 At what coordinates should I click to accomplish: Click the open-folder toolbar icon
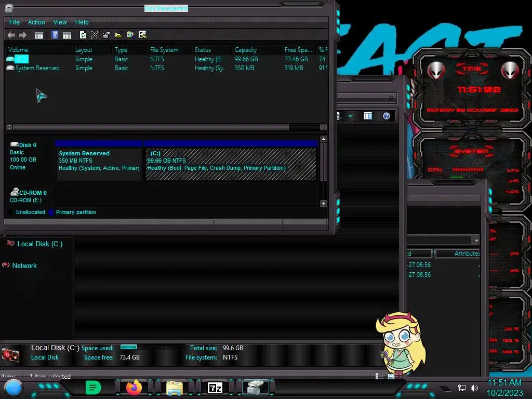pos(118,35)
